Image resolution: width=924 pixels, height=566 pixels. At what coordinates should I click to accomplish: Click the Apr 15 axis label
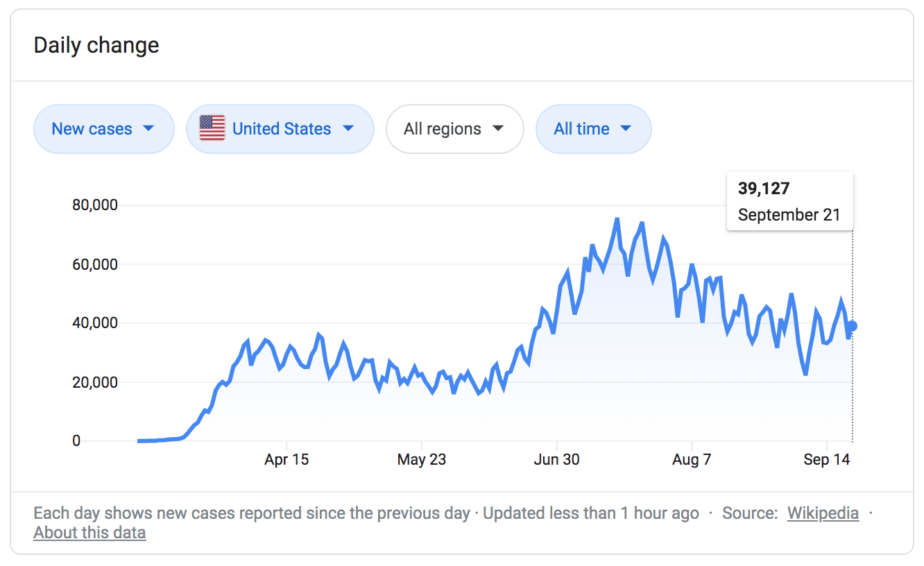tap(286, 459)
